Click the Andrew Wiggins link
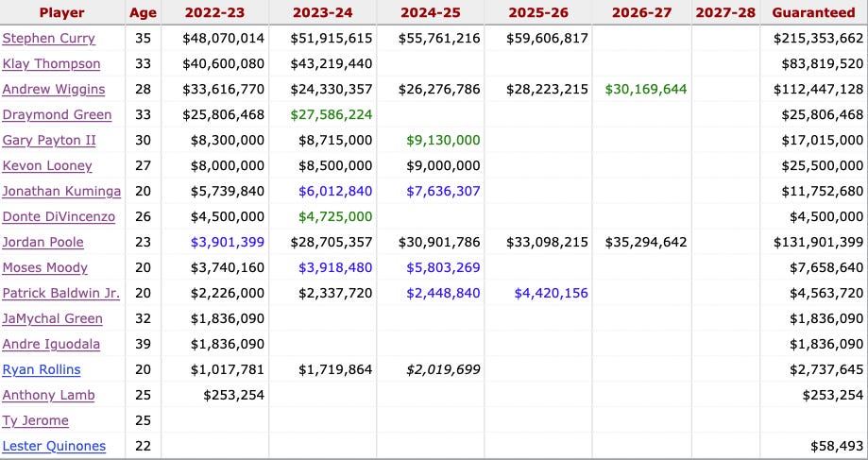868x460 pixels. click(x=54, y=89)
